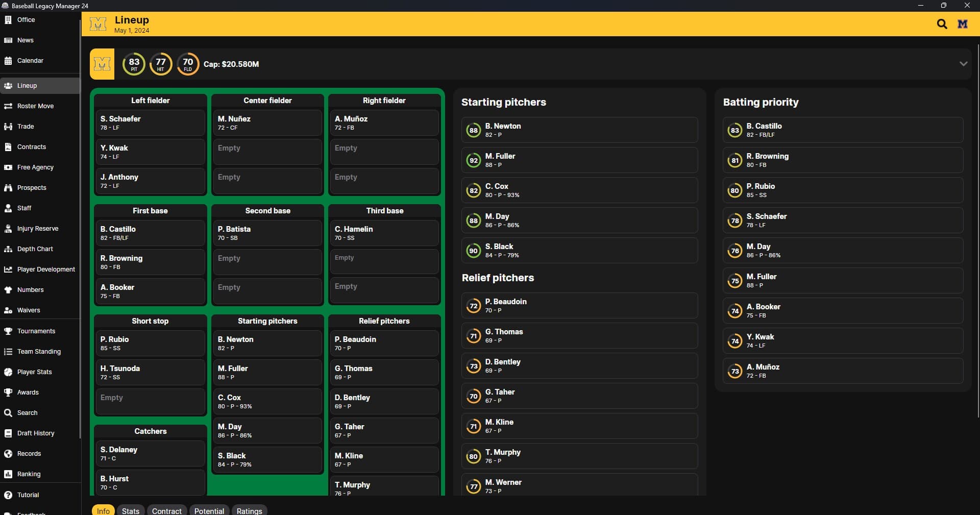
Task: Select M. Kline in green lineup board
Action: [x=384, y=459]
